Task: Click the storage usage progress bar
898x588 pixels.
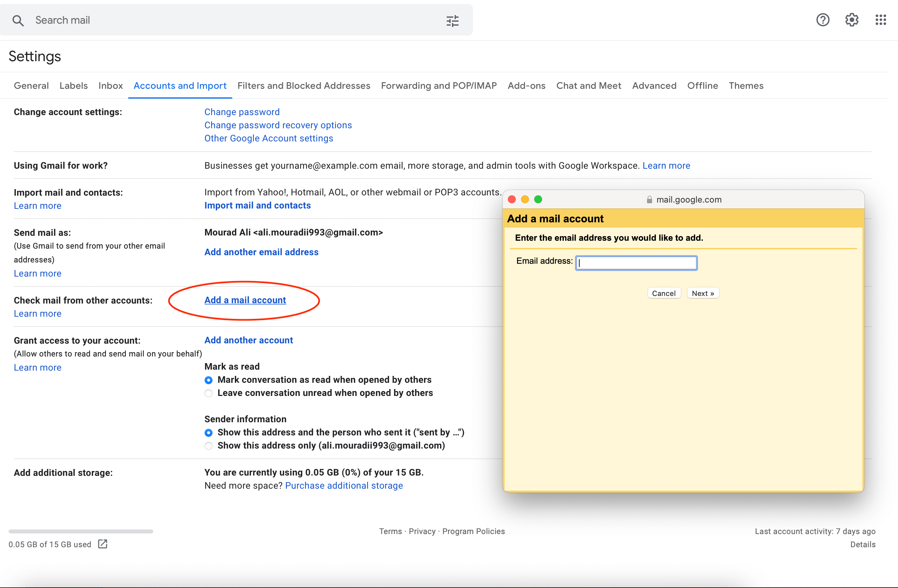Action: point(81,531)
